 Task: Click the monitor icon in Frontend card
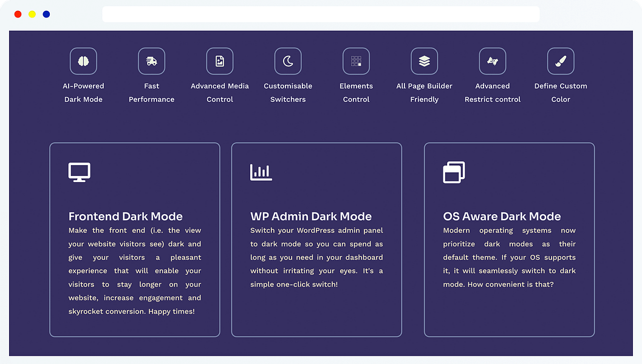coord(80,172)
